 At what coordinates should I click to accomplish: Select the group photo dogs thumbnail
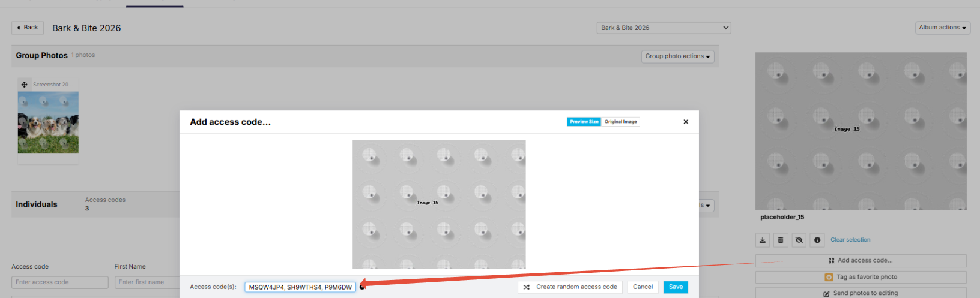click(x=48, y=122)
